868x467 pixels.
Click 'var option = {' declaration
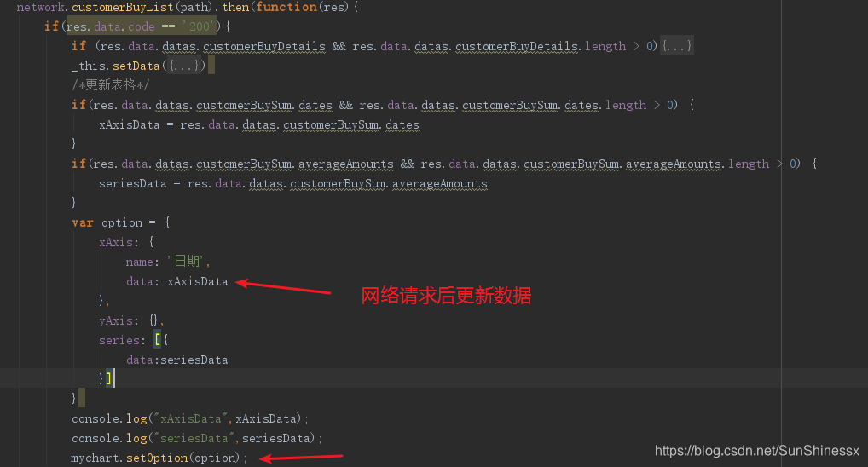click(121, 222)
